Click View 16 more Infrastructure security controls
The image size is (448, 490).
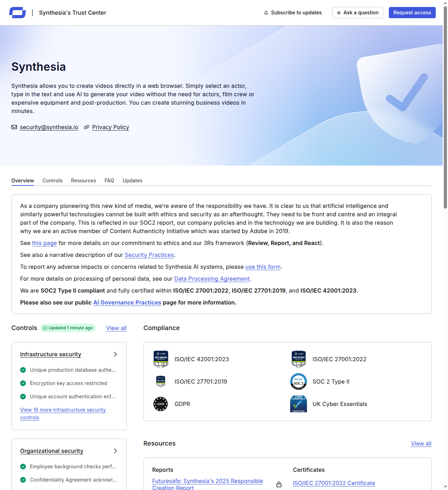click(x=63, y=414)
